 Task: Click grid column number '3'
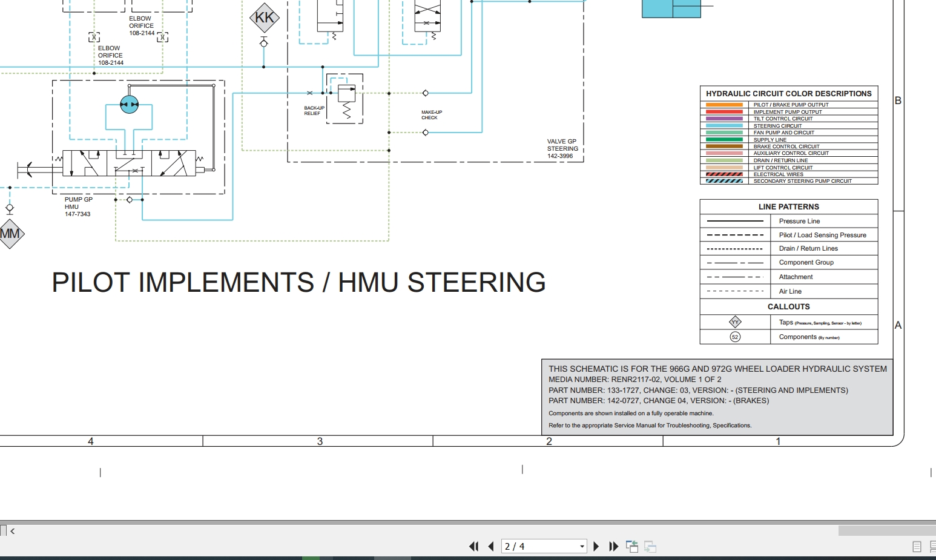[x=320, y=441]
